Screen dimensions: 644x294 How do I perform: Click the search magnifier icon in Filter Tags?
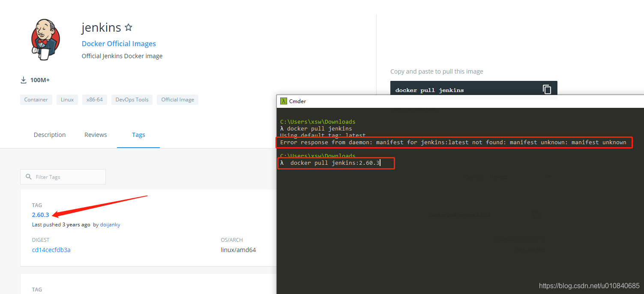coord(29,177)
